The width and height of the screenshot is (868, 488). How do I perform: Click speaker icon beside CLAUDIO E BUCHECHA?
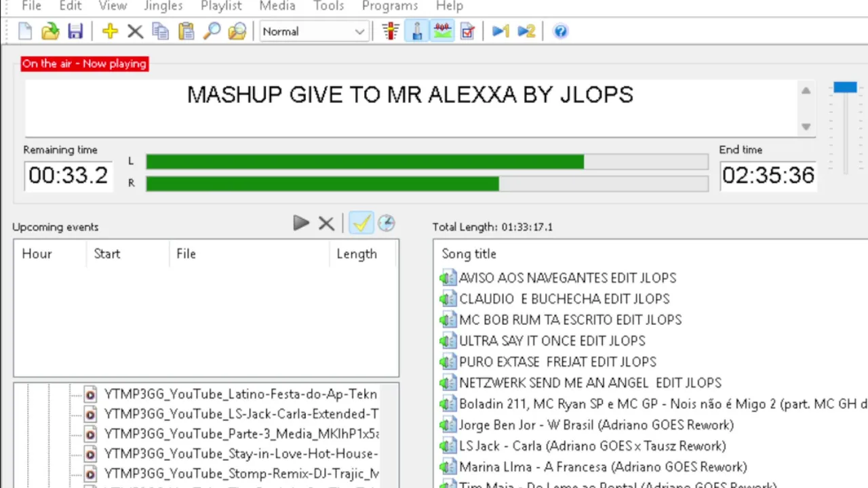point(448,299)
